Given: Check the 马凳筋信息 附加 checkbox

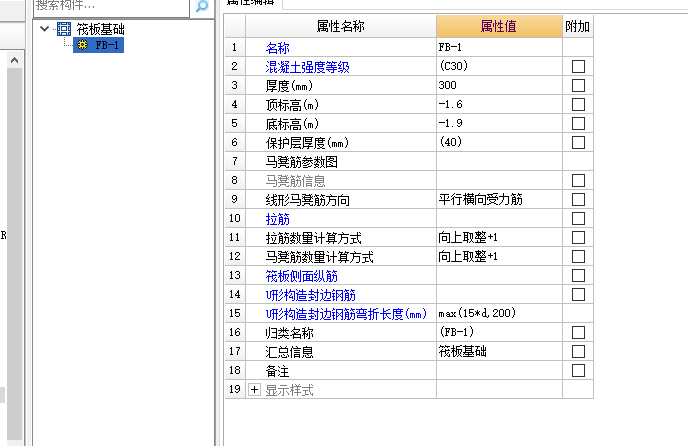Looking at the screenshot, I should click(x=578, y=180).
